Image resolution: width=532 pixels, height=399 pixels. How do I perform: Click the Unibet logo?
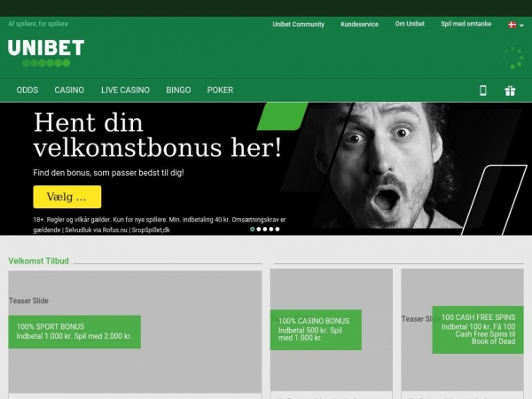click(46, 53)
